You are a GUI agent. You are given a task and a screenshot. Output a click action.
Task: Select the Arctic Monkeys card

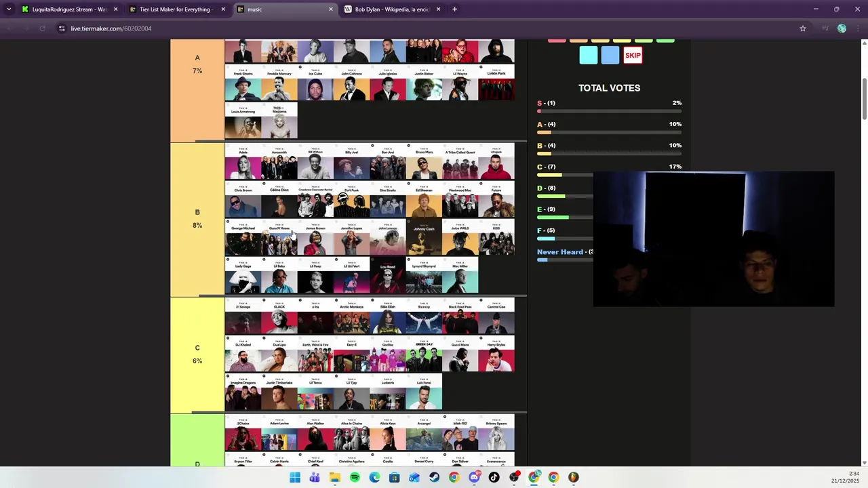coord(351,317)
